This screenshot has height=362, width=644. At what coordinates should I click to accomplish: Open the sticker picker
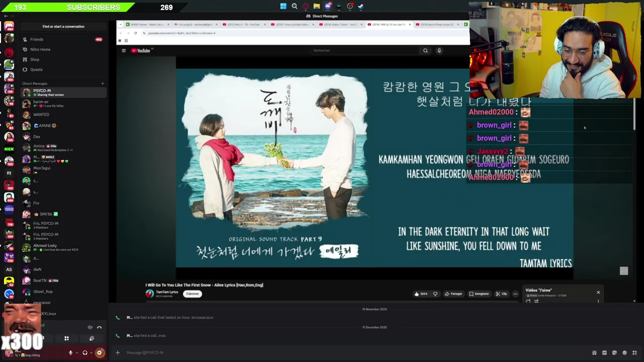pyautogui.click(x=614, y=352)
